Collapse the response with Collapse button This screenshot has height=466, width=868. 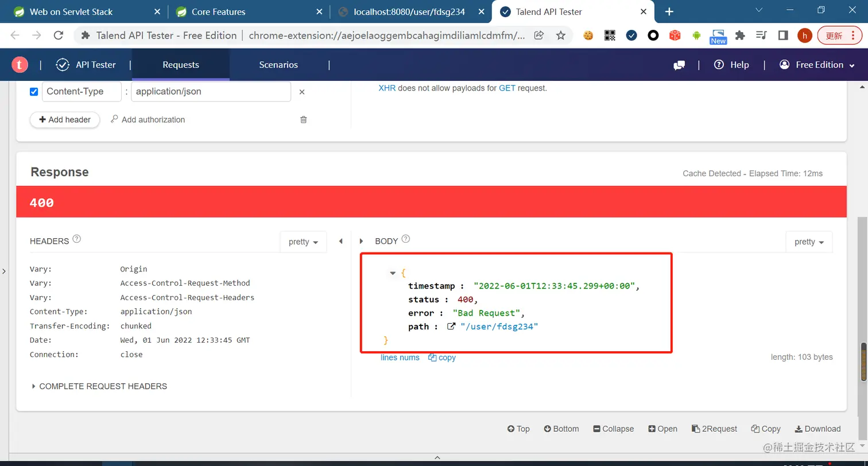tap(614, 429)
